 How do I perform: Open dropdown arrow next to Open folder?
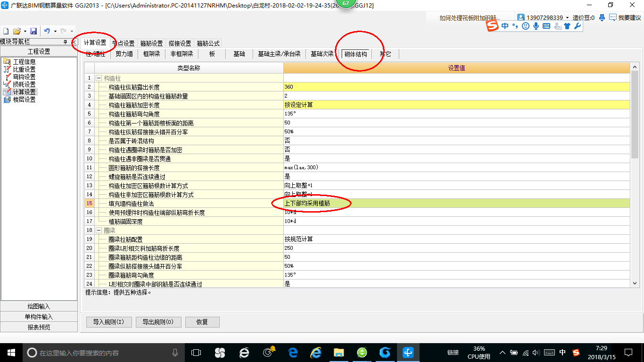point(25,32)
